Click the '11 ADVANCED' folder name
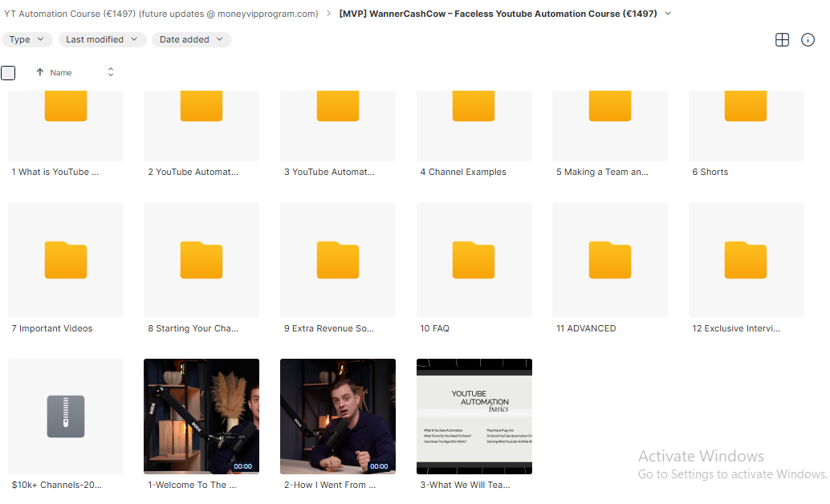 click(x=586, y=328)
